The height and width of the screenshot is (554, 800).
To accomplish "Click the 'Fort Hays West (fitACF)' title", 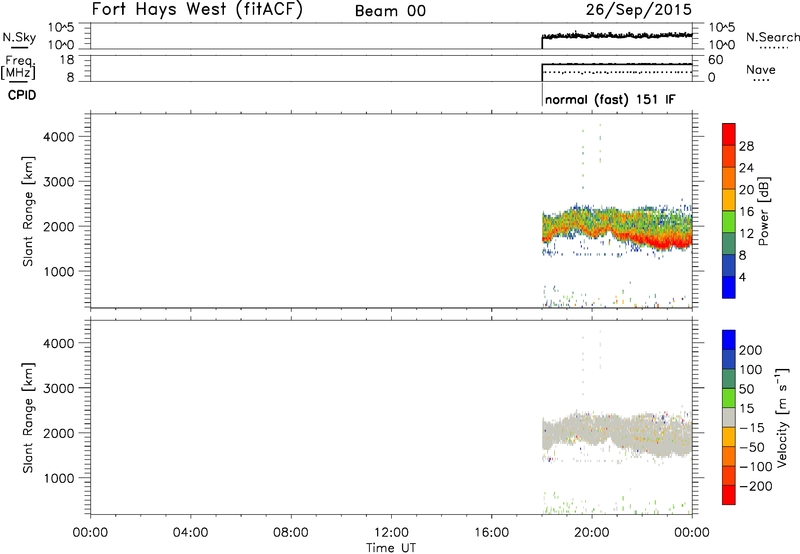I will point(197,9).
